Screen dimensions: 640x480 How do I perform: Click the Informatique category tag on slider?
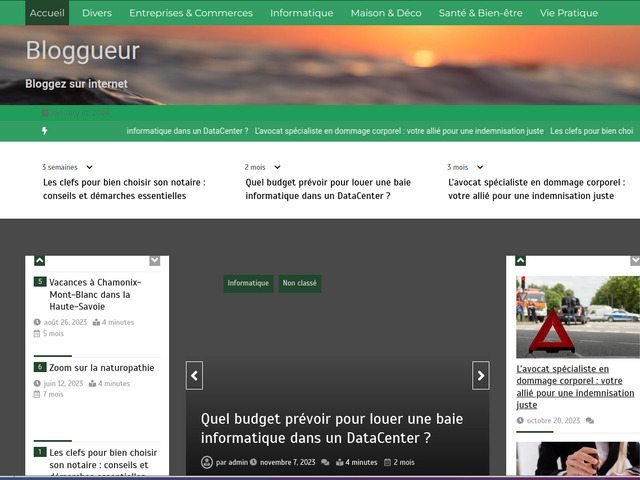(x=248, y=283)
